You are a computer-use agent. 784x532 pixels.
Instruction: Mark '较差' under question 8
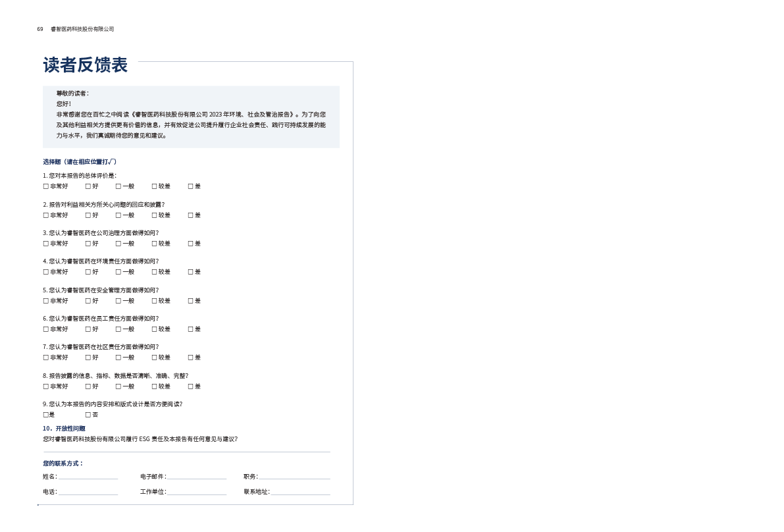pos(154,386)
